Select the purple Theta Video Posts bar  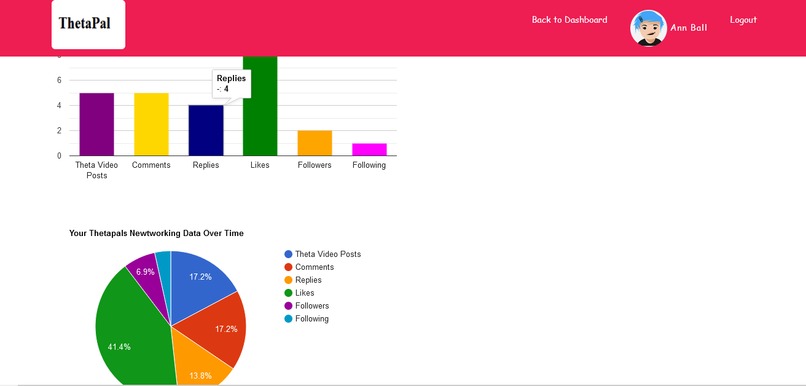coord(97,124)
